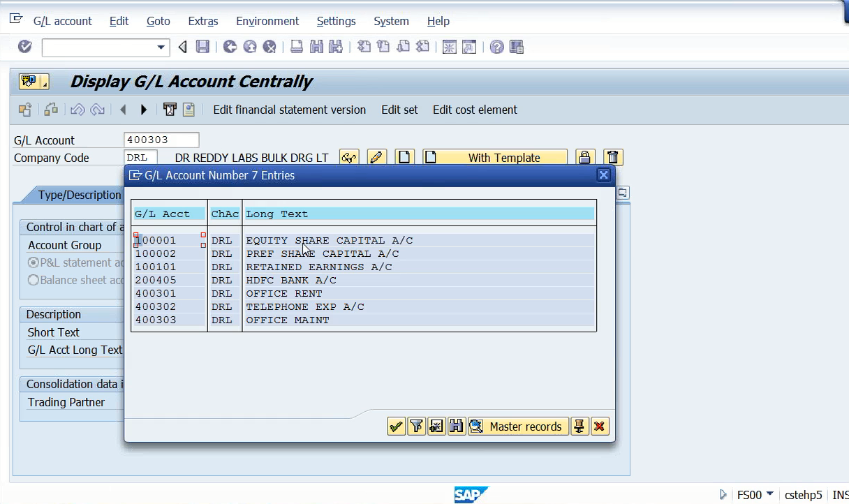
Task: Click the Company Code input field
Action: pos(140,158)
